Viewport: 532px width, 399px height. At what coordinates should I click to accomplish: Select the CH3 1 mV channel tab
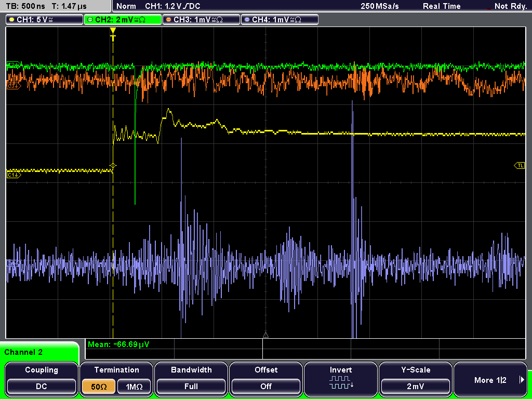(x=201, y=20)
